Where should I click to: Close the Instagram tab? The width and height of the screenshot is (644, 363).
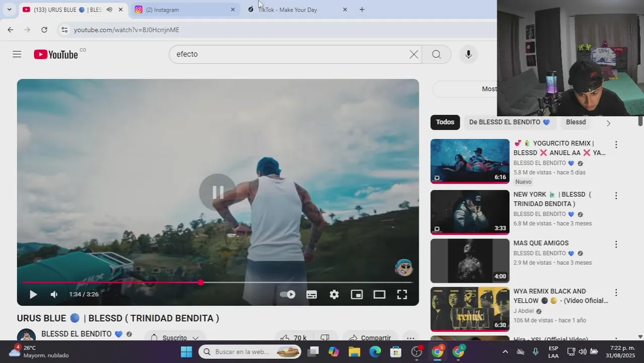coord(233,10)
